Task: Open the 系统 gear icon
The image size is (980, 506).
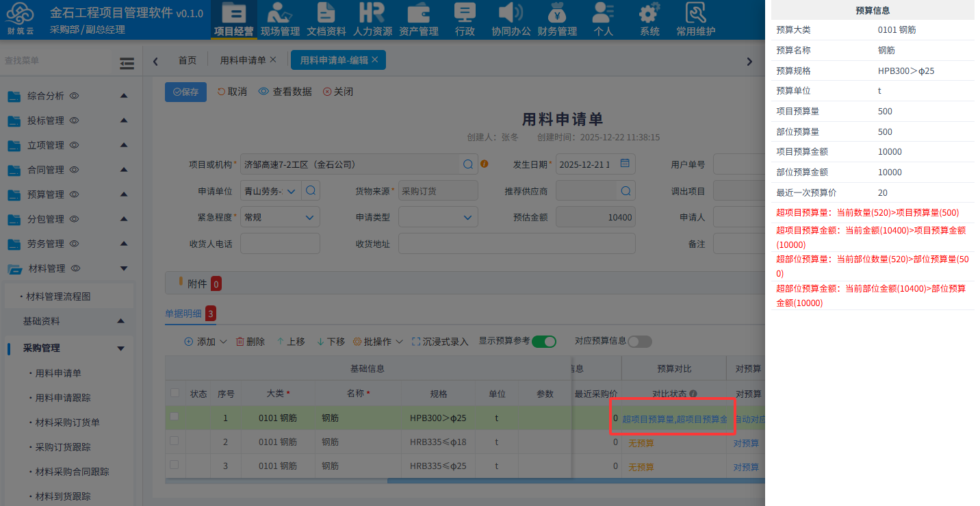Action: pos(648,18)
